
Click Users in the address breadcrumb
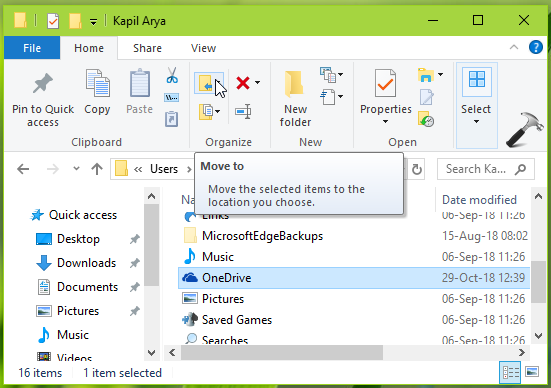(x=164, y=169)
